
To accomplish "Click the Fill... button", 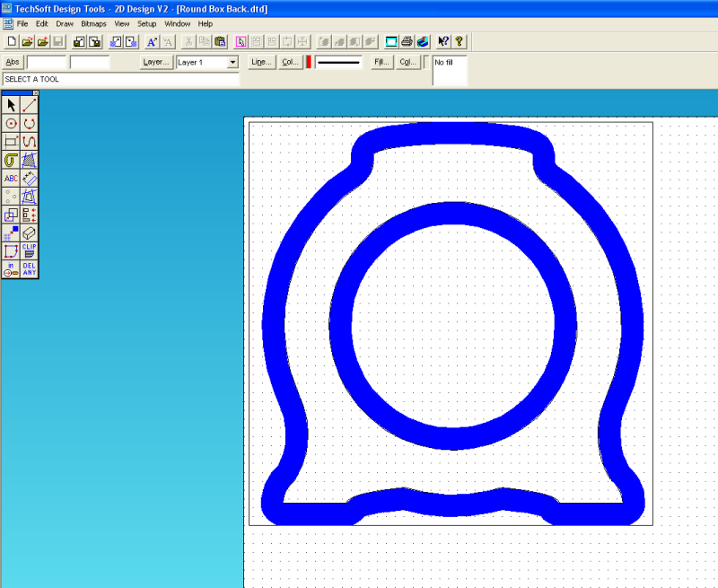I will (381, 62).
